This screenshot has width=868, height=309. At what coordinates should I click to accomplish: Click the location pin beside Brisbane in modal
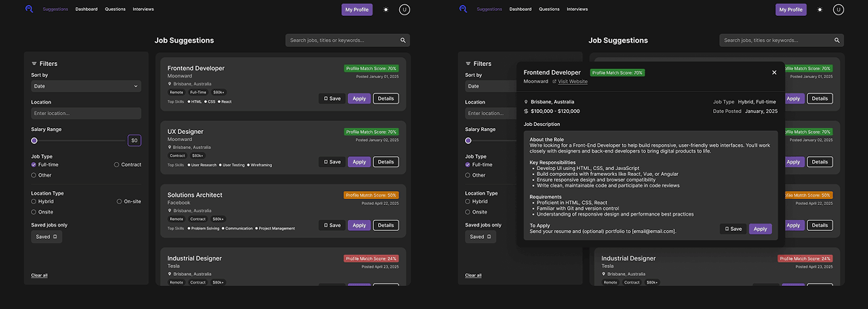526,102
